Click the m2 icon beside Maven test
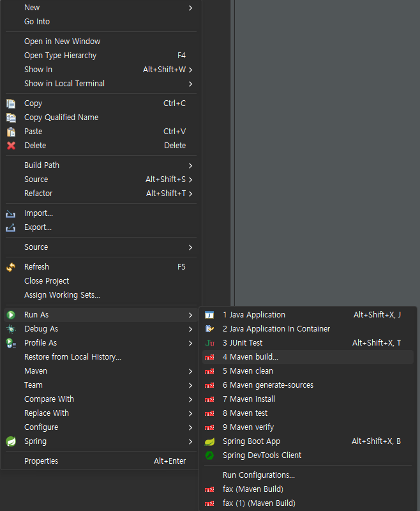This screenshot has width=420, height=511. [209, 413]
